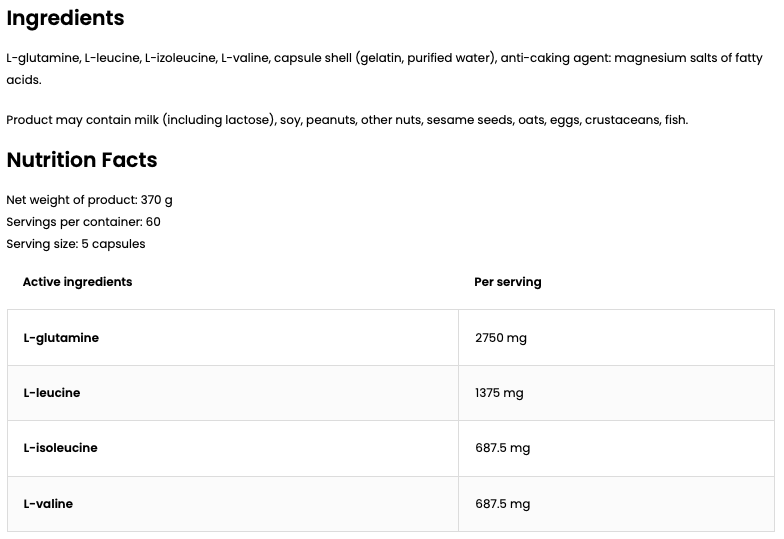This screenshot has height=539, width=784.
Task: Select the L-glutamine table row label
Action: pos(61,338)
